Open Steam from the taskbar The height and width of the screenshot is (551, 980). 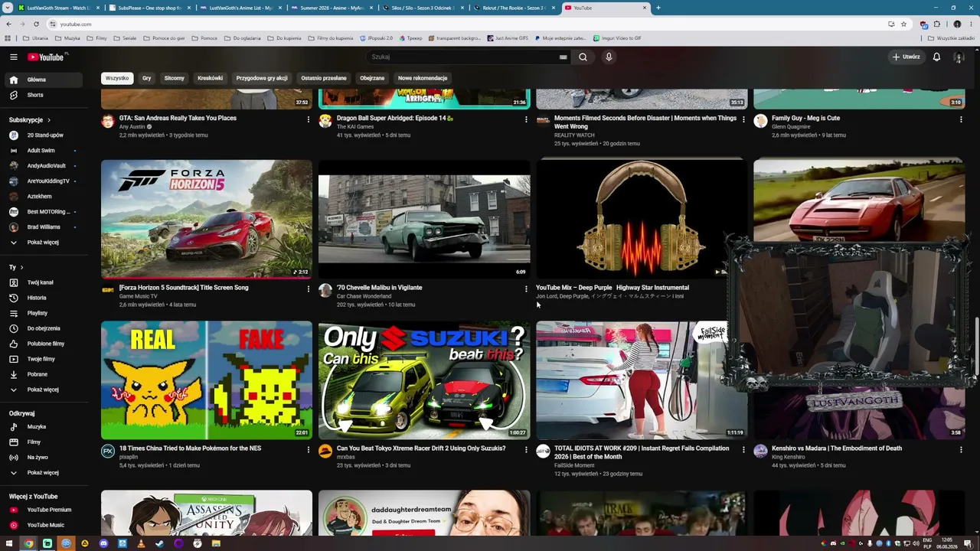click(159, 543)
